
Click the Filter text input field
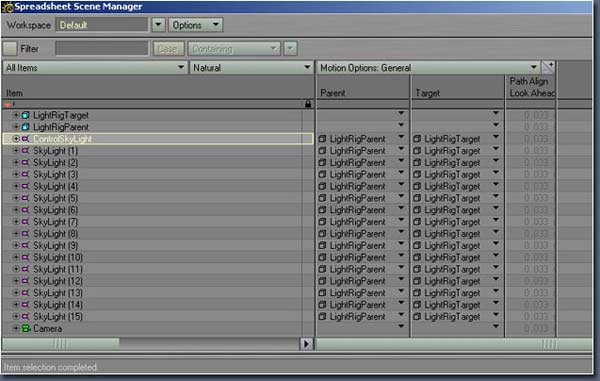point(102,49)
